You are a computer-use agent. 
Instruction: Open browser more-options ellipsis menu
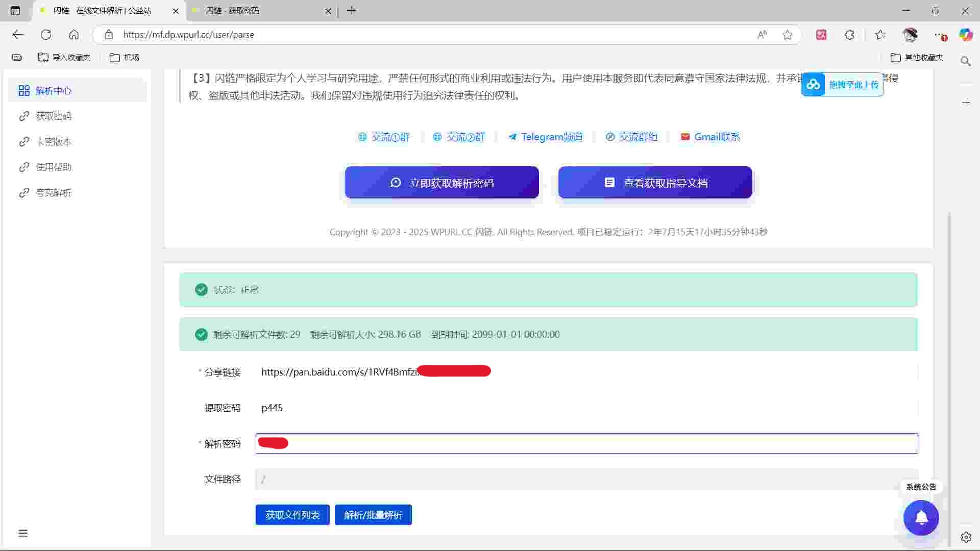click(x=939, y=35)
